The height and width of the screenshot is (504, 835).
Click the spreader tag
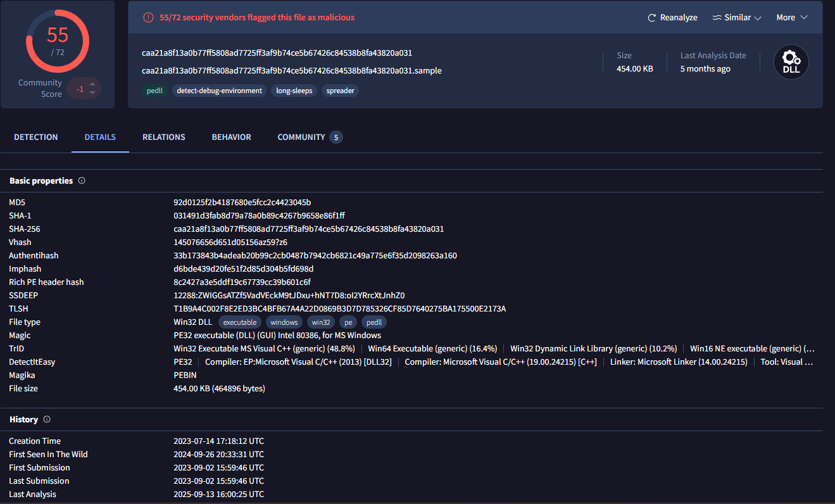(340, 91)
